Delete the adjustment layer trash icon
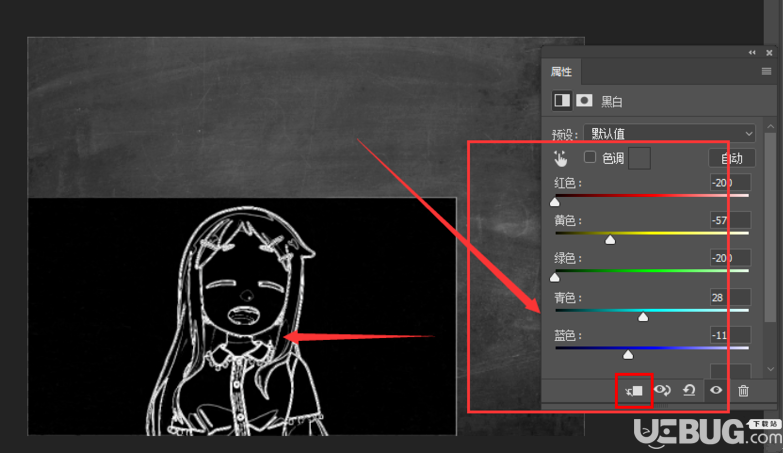 [744, 391]
